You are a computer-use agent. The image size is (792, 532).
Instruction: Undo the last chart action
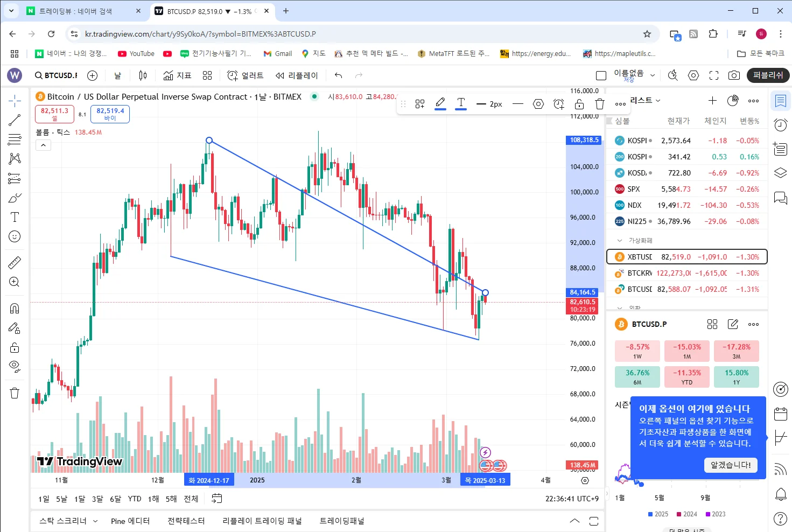(x=338, y=75)
